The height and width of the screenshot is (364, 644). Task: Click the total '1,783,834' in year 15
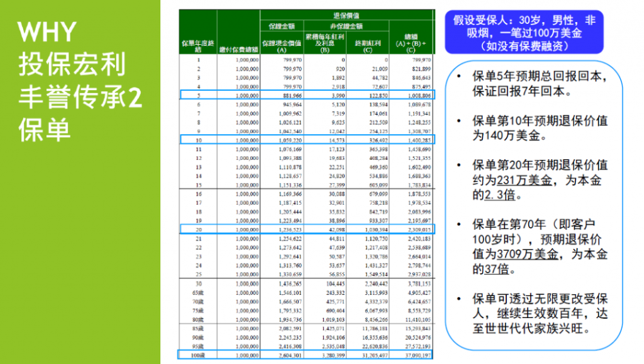click(x=419, y=185)
